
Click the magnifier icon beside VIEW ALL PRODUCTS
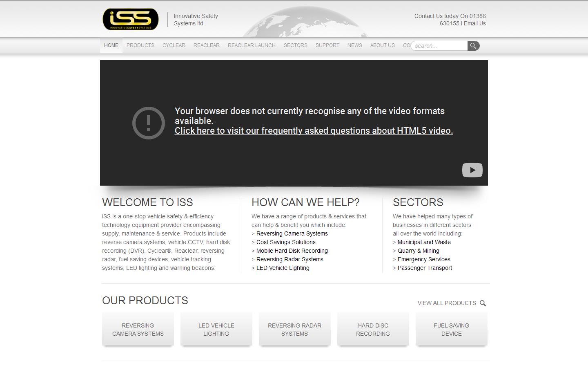483,303
